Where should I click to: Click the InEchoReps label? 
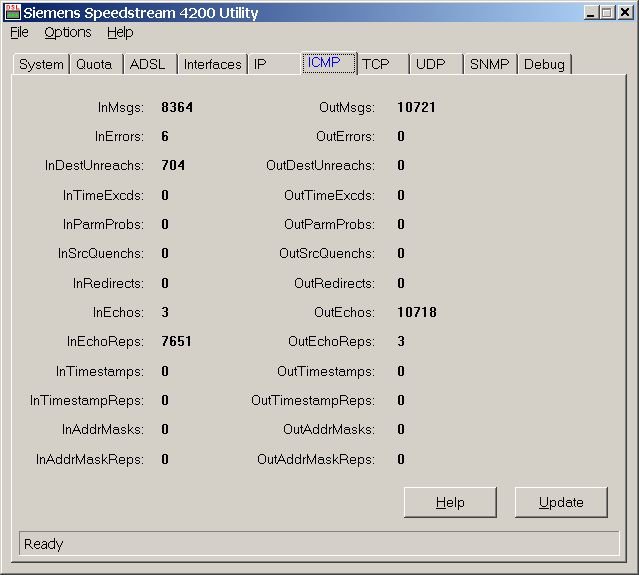click(105, 341)
